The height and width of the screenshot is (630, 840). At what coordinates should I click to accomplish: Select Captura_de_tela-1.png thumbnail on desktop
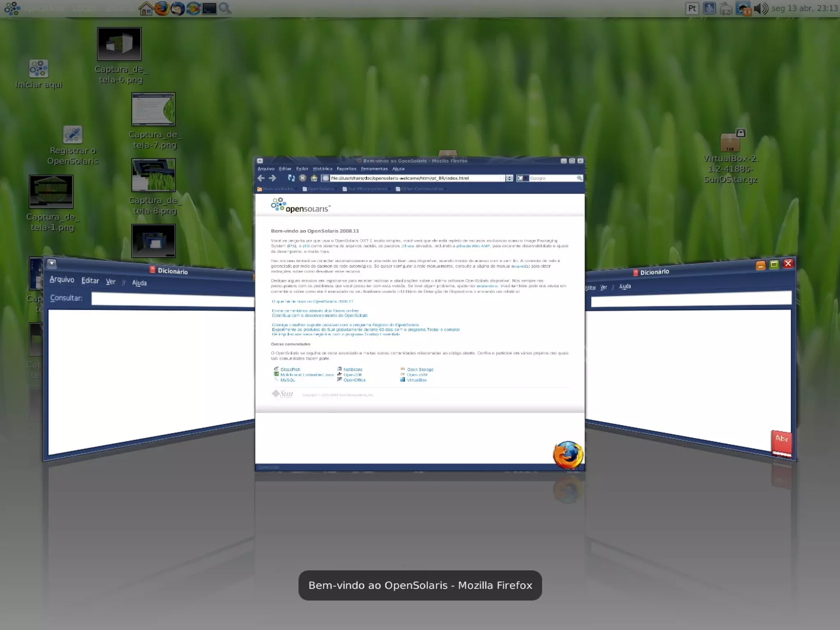51,192
